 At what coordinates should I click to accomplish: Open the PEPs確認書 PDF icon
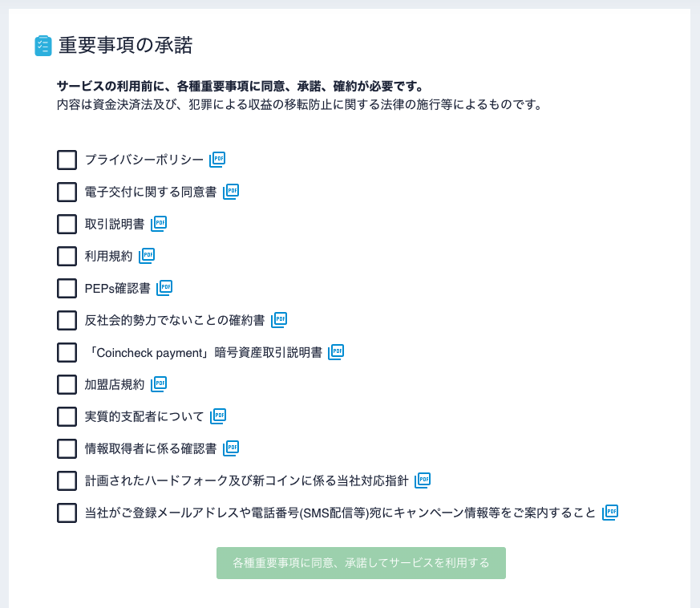coord(164,288)
